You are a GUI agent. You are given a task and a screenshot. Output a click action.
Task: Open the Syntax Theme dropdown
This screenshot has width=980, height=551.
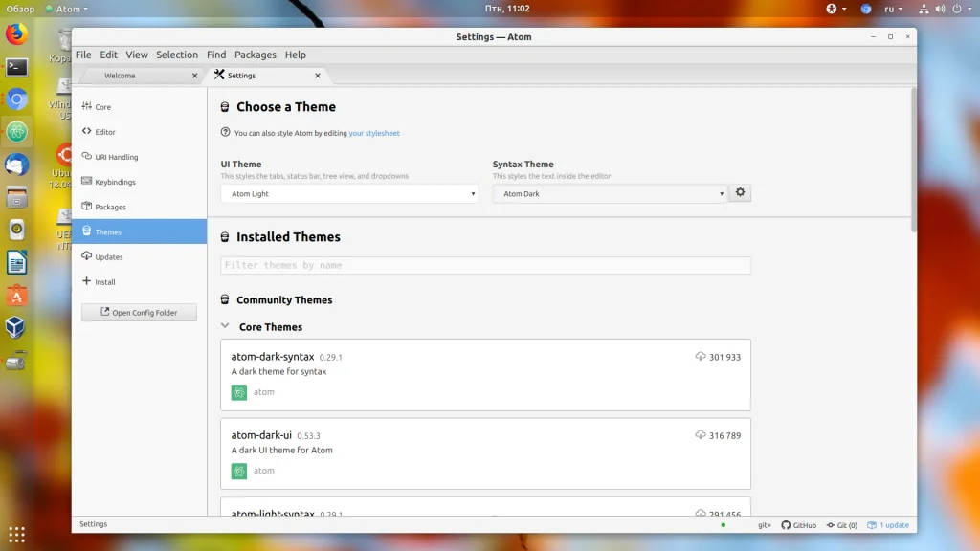tap(610, 193)
